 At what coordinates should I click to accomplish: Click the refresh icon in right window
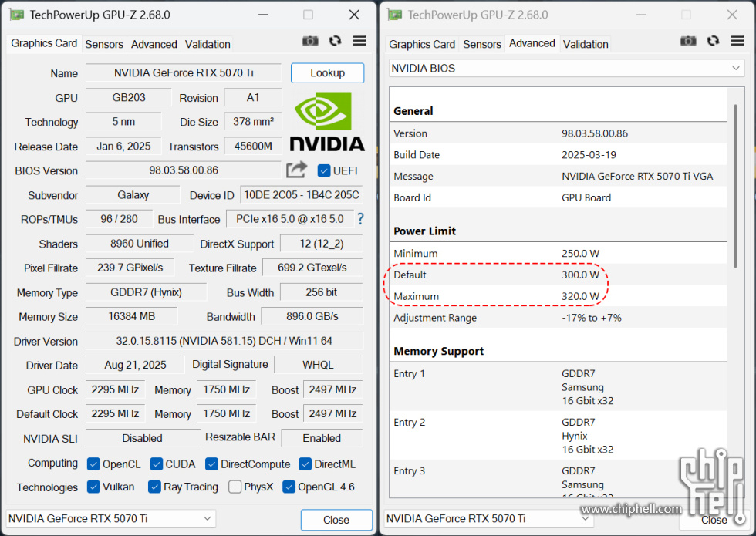[713, 41]
